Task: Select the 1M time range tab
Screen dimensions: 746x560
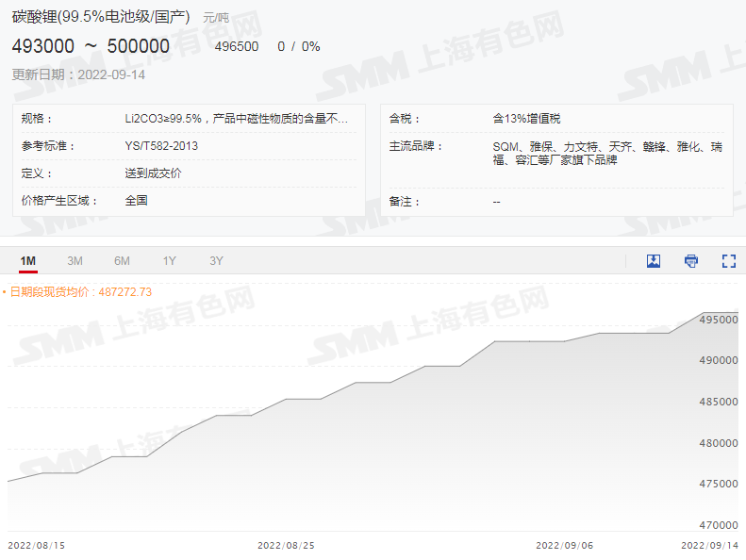Action: (x=28, y=261)
